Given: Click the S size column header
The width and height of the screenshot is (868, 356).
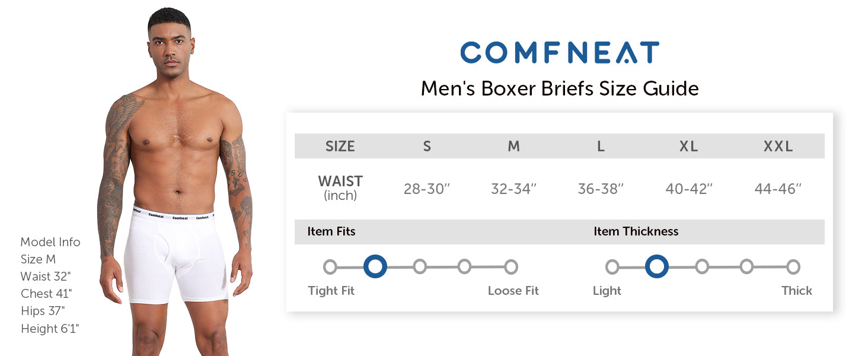Looking at the screenshot, I should pos(427,147).
